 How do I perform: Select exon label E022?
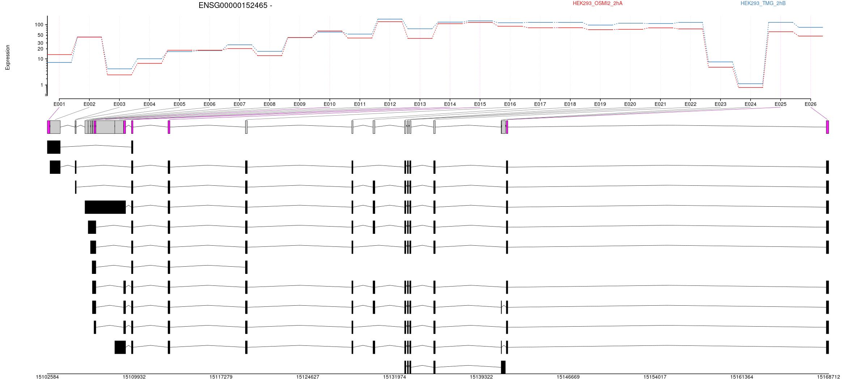(690, 104)
